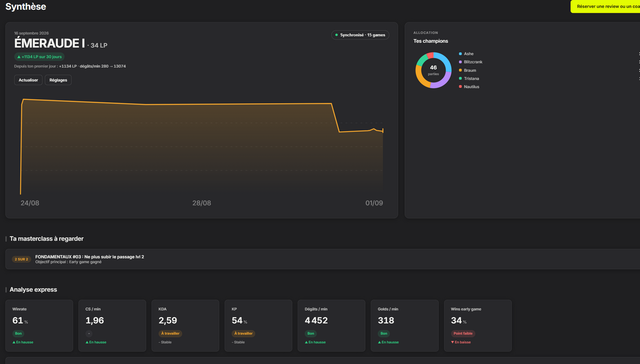Image resolution: width=640 pixels, height=364 pixels.
Task: Open the Réglages settings button
Action: pos(58,80)
